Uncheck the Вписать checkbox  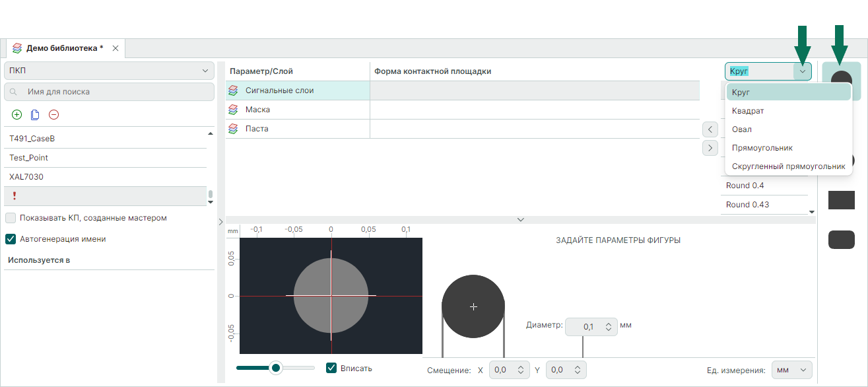click(x=331, y=368)
